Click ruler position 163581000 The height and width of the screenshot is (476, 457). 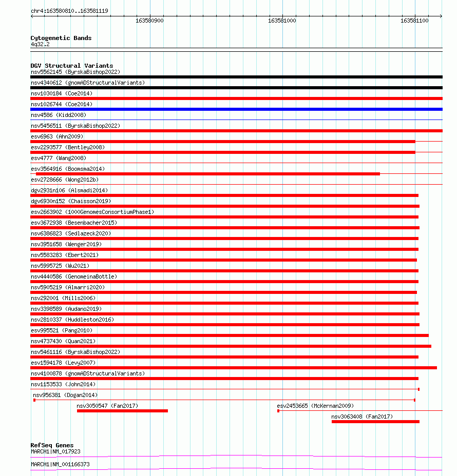pos(282,21)
